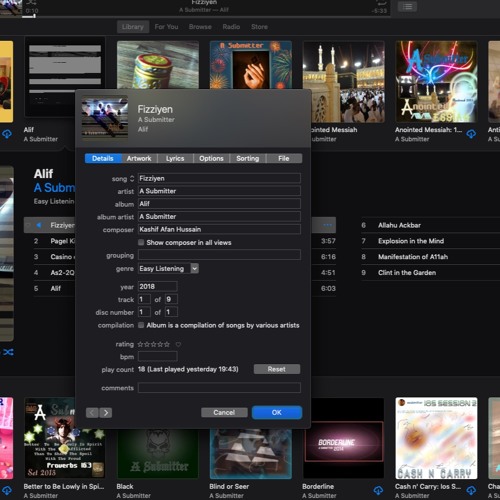Viewport: 500px width, 500px height.
Task: Click the album field showing Alif
Action: [x=219, y=204]
